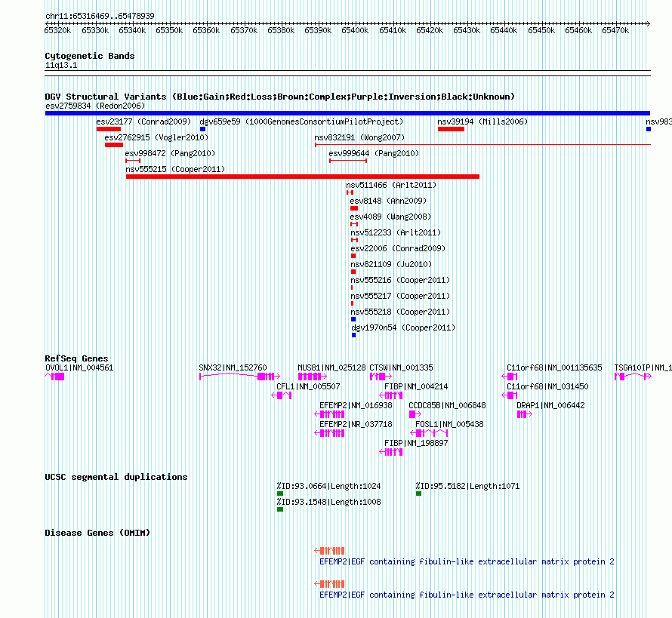The width and height of the screenshot is (672, 618).
Task: Open the EFEMP2 NR_037718 gene model
Action: click(329, 433)
